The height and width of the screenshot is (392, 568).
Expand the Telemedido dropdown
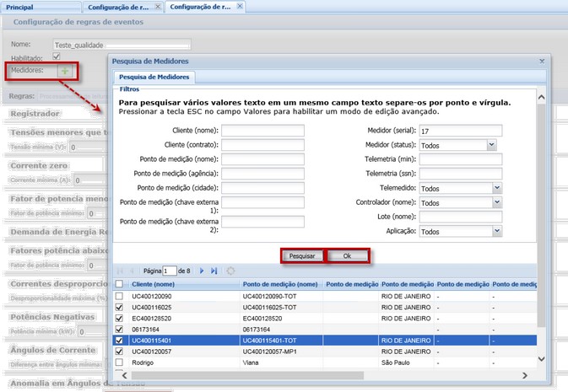coord(497,188)
